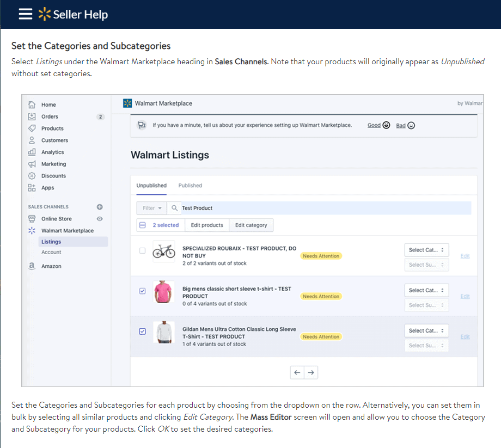The height and width of the screenshot is (448, 501).
Task: Click Edit link for Gildan Mens shirt
Action: point(465,336)
